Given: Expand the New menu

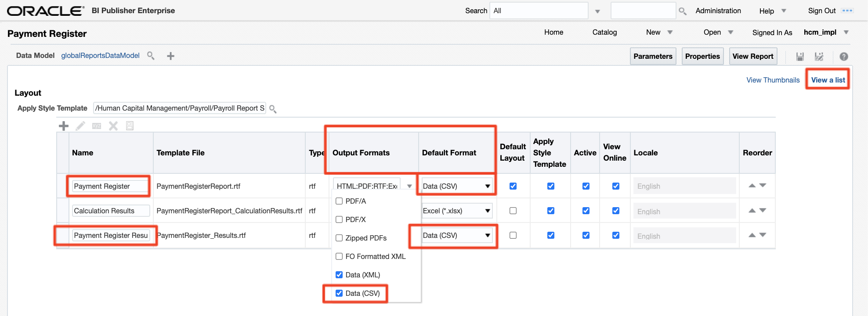Looking at the screenshot, I should 659,32.
